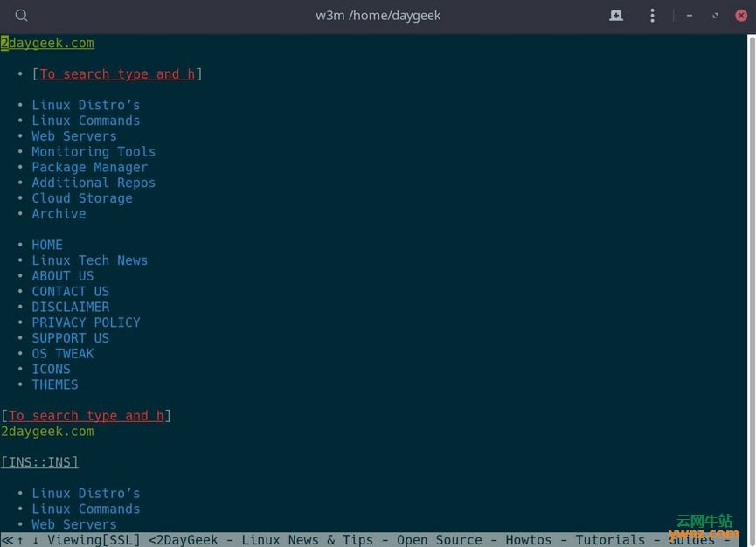Minimize the w3m terminal window

click(690, 16)
